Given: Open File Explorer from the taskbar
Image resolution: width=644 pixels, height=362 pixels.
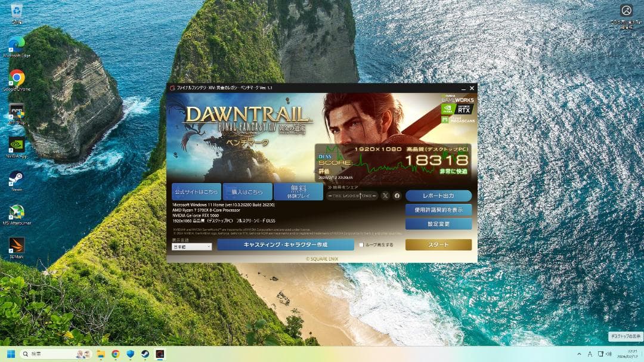Looking at the screenshot, I should point(101,354).
